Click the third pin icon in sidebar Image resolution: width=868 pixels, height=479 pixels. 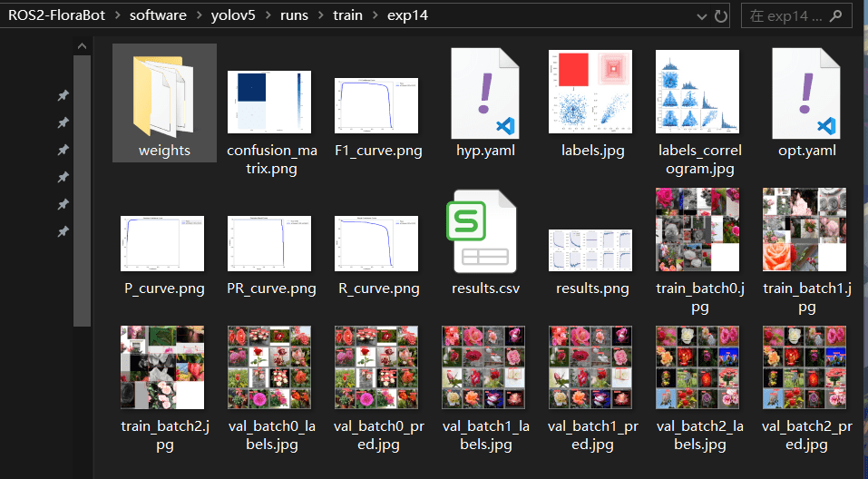pos(63,151)
